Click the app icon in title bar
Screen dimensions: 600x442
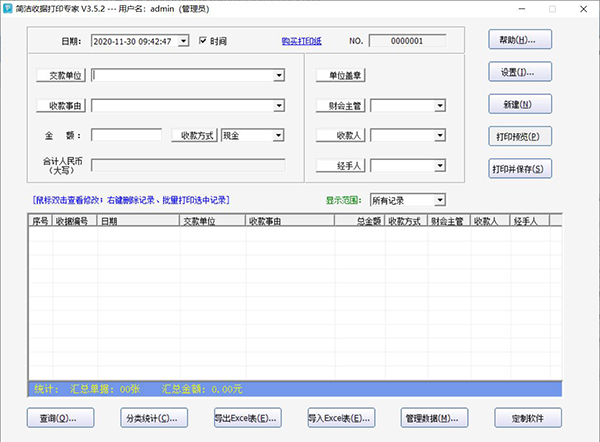pyautogui.click(x=8, y=9)
